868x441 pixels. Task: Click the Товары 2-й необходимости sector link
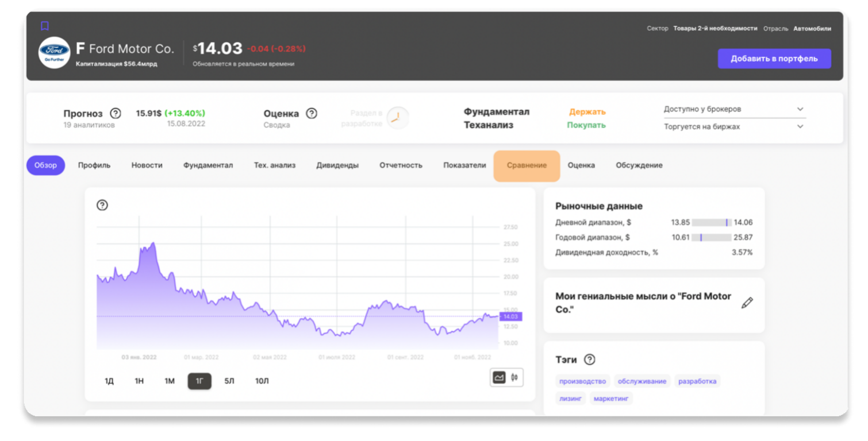coord(715,28)
